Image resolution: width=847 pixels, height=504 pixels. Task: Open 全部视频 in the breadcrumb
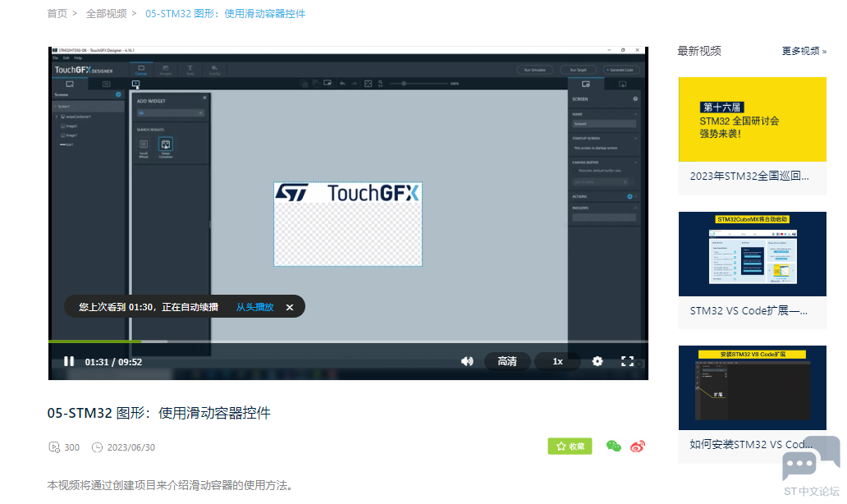coord(106,13)
